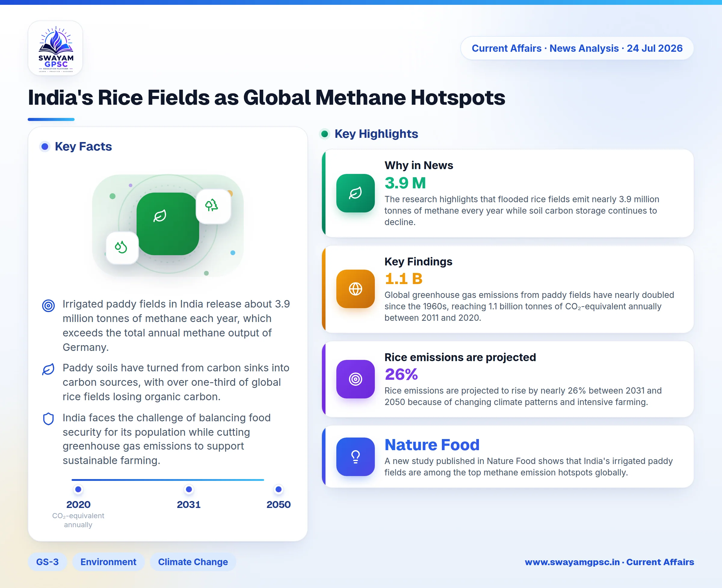Click the Nature Food heading
This screenshot has height=588, width=722.
pyautogui.click(x=432, y=445)
